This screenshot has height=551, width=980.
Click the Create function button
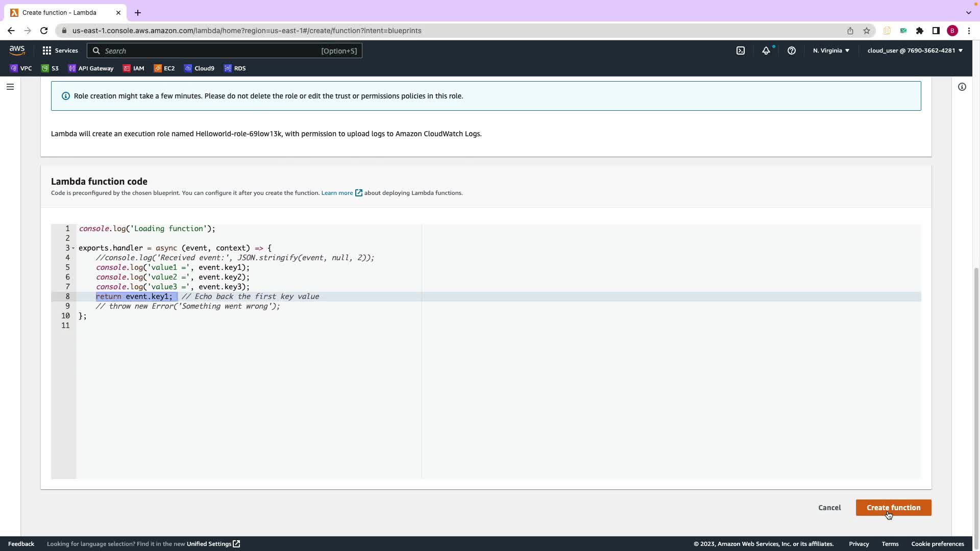(x=893, y=508)
